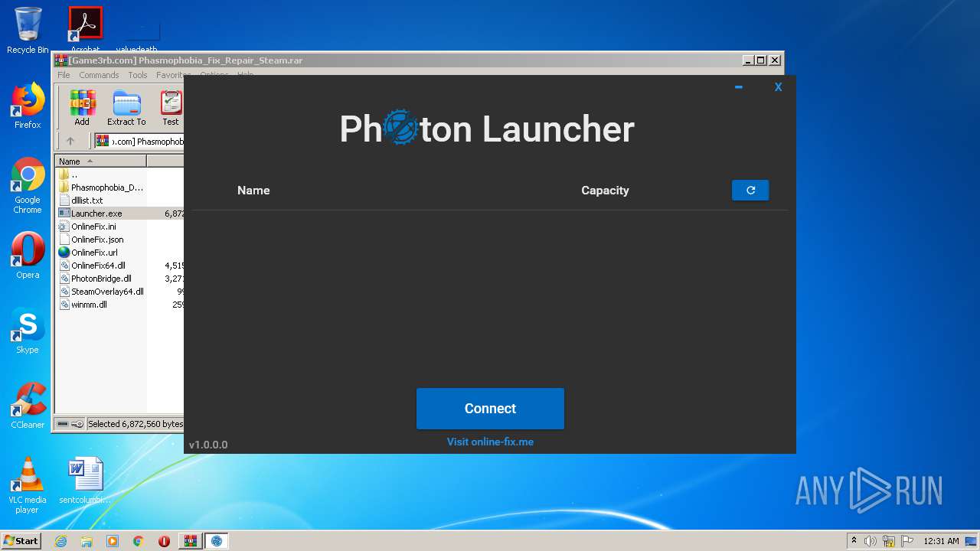Minimize the Photon Launcher window
Viewport: 980px width, 551px height.
(x=739, y=87)
